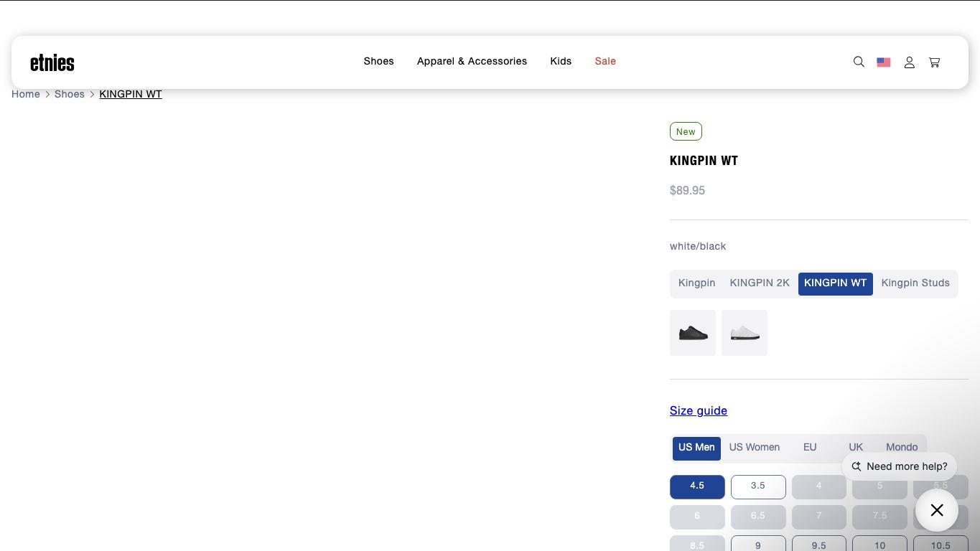Open the Shoes menu in header

378,61
